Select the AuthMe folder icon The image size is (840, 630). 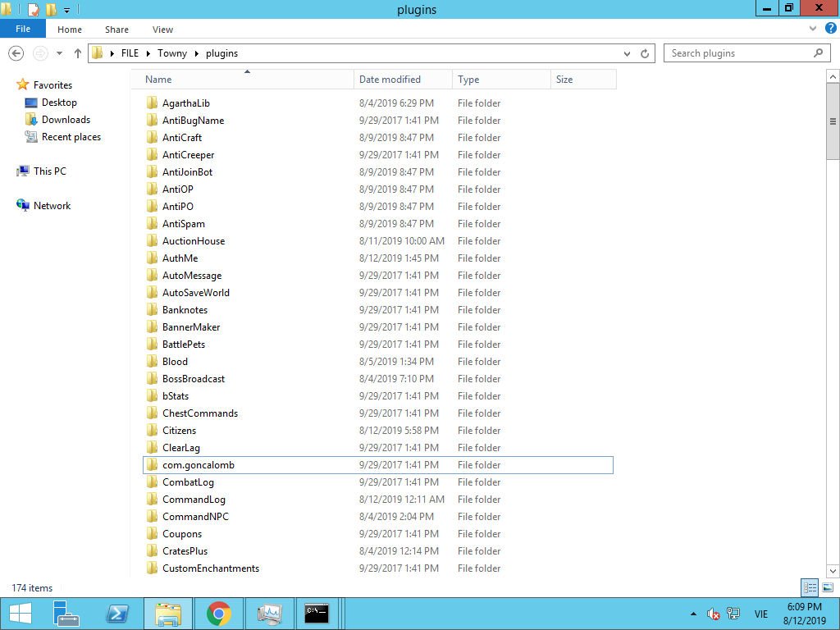[152, 258]
